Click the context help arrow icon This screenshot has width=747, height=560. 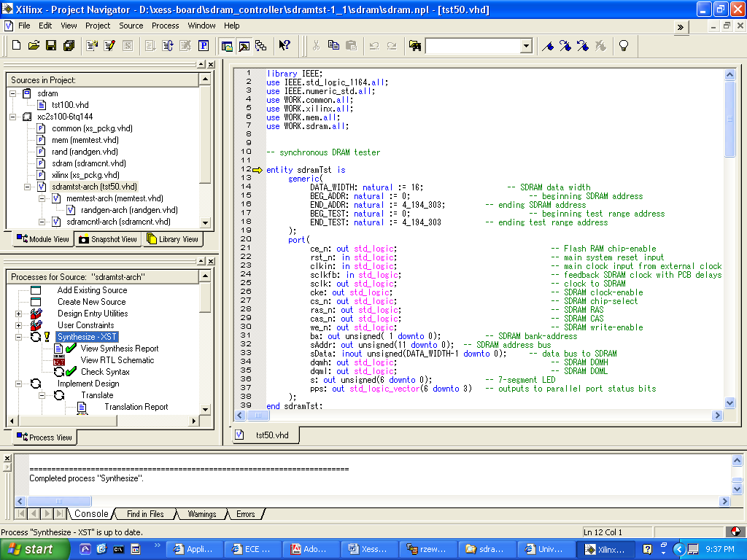tap(285, 45)
